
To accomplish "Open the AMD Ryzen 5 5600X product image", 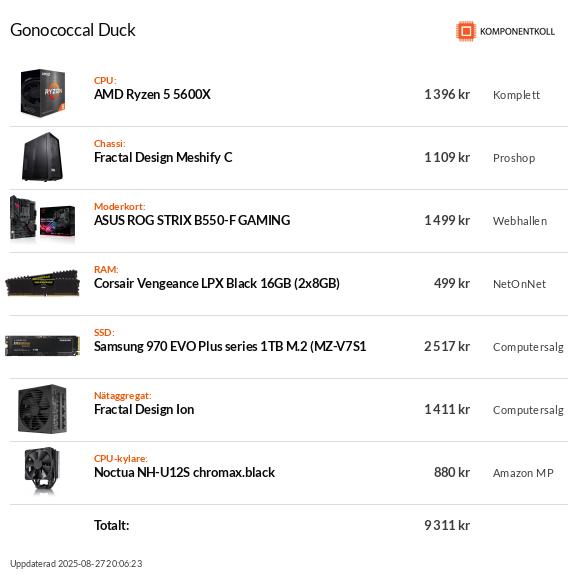I will pyautogui.click(x=43, y=93).
